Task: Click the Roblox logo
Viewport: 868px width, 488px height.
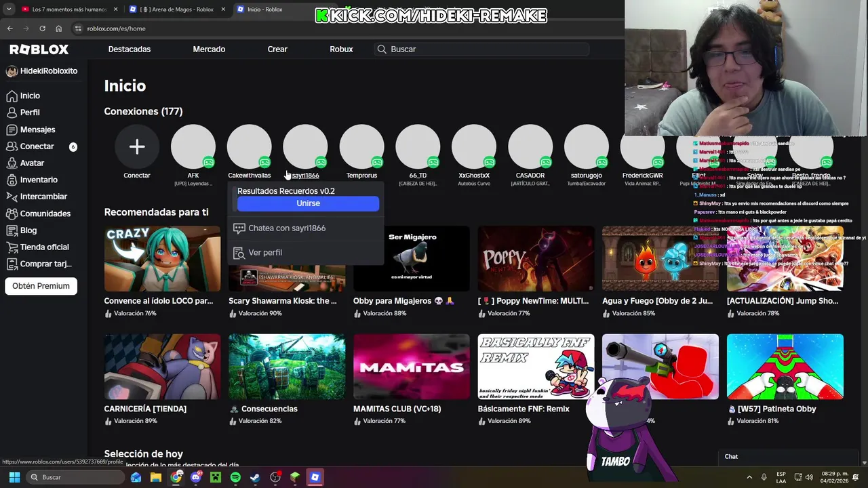Action: point(39,49)
